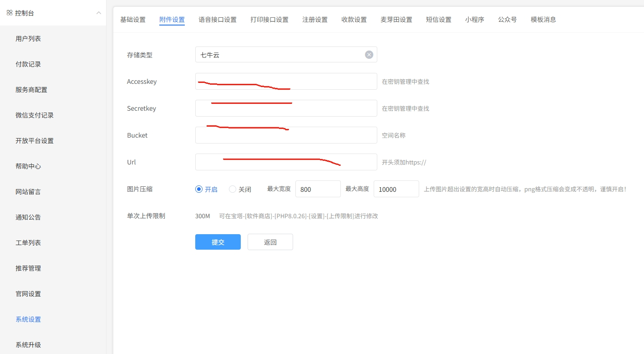Open the 语音接口设置 tab
Image resolution: width=644 pixels, height=354 pixels.
218,20
